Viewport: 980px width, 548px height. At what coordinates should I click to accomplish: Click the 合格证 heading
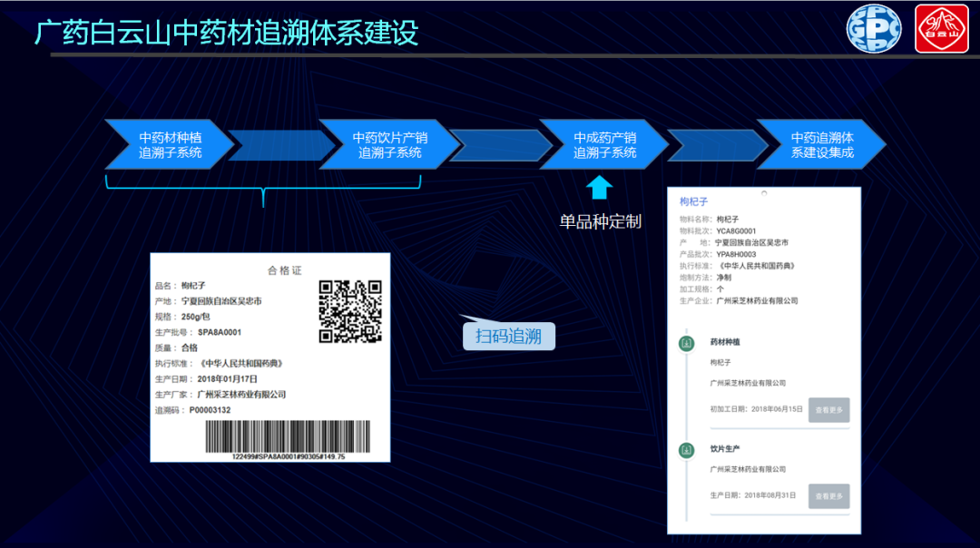[x=284, y=270]
